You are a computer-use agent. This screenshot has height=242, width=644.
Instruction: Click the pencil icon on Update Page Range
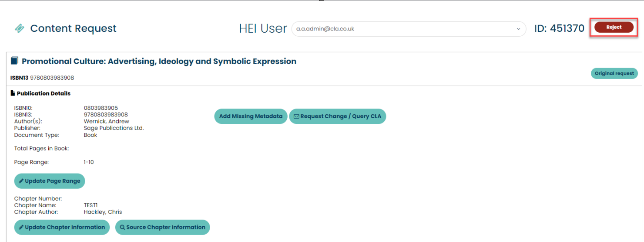[x=21, y=181]
